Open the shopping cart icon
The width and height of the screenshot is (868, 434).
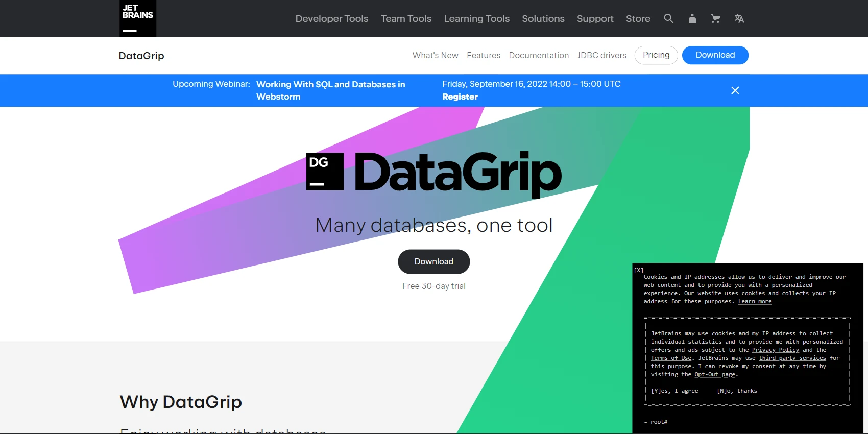tap(715, 18)
